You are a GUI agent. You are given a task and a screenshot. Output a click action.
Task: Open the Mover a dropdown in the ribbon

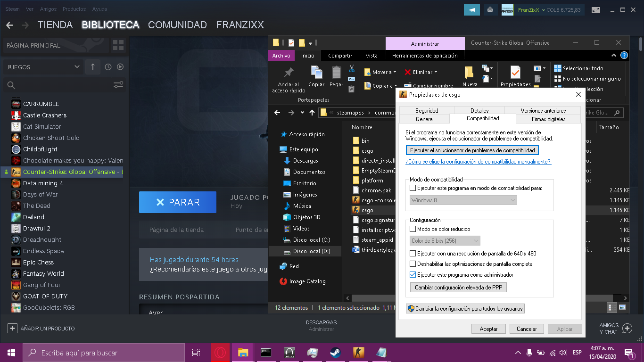(395, 73)
